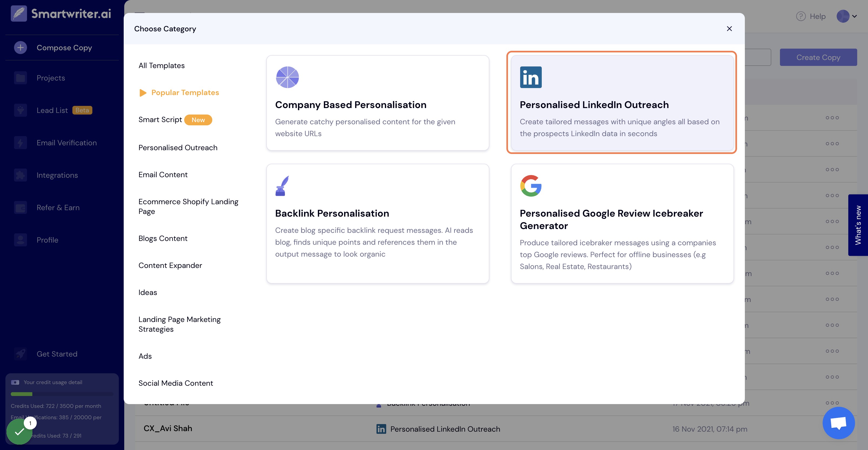The width and height of the screenshot is (868, 450).
Task: Select Blogs Content category
Action: 163,238
